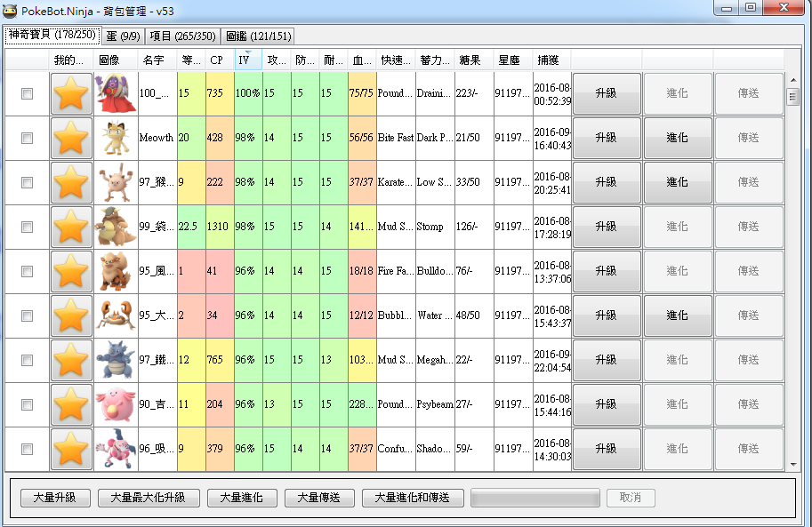Switch to the 蛋 (9/9) eggs tab
This screenshot has height=527, width=812.
pos(122,36)
